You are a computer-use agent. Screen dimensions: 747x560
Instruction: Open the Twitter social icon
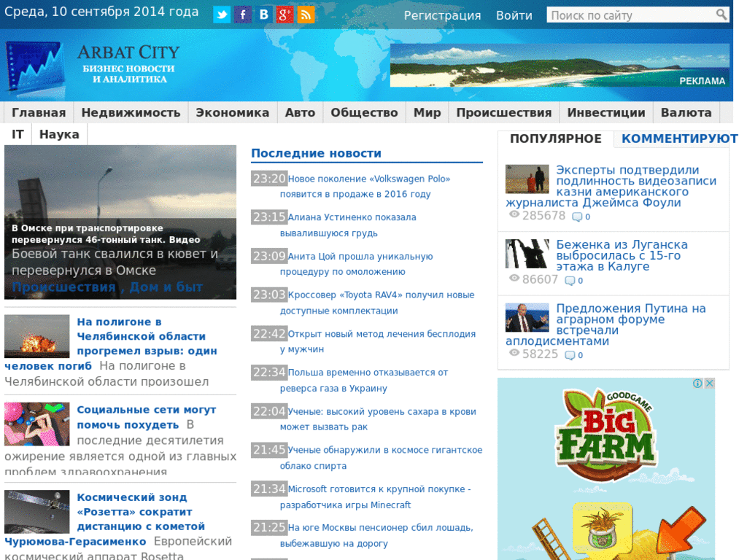click(x=222, y=15)
